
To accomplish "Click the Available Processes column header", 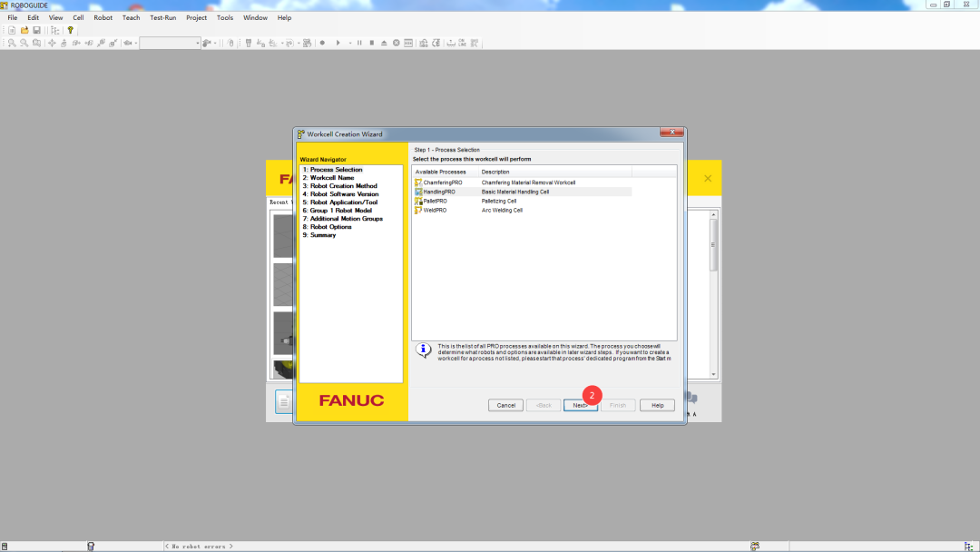I will click(445, 172).
